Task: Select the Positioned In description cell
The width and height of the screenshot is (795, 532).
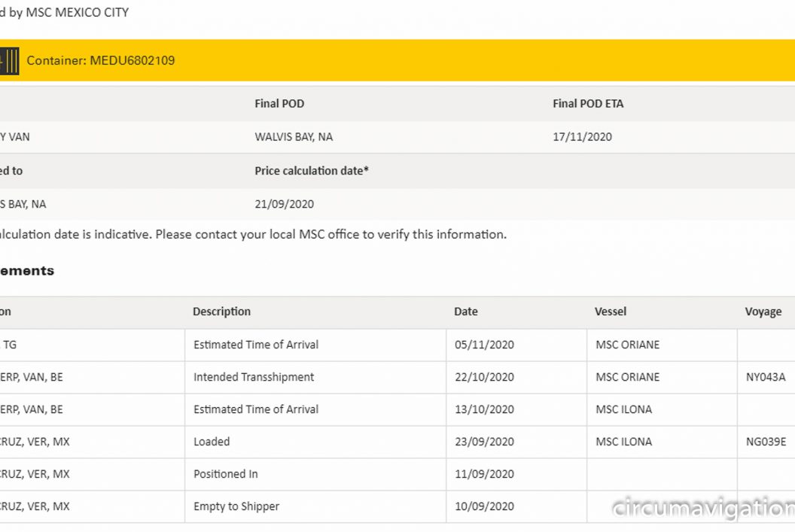Action: (x=226, y=474)
